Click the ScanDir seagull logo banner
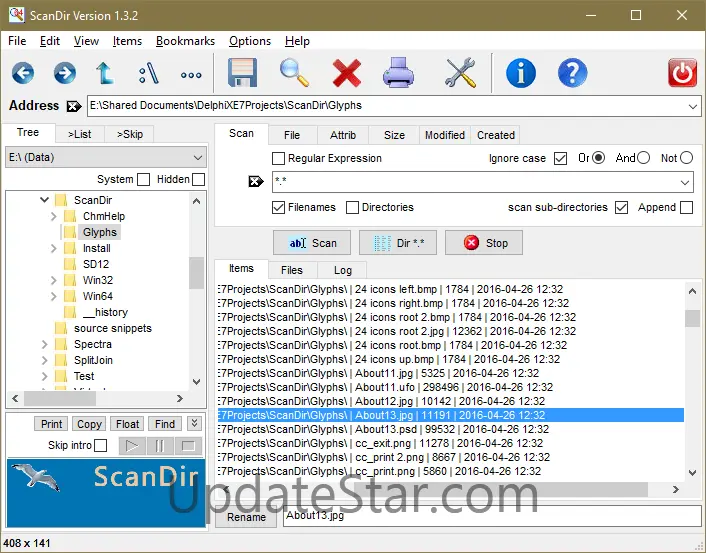Viewport: 706px width, 553px height. click(106, 493)
